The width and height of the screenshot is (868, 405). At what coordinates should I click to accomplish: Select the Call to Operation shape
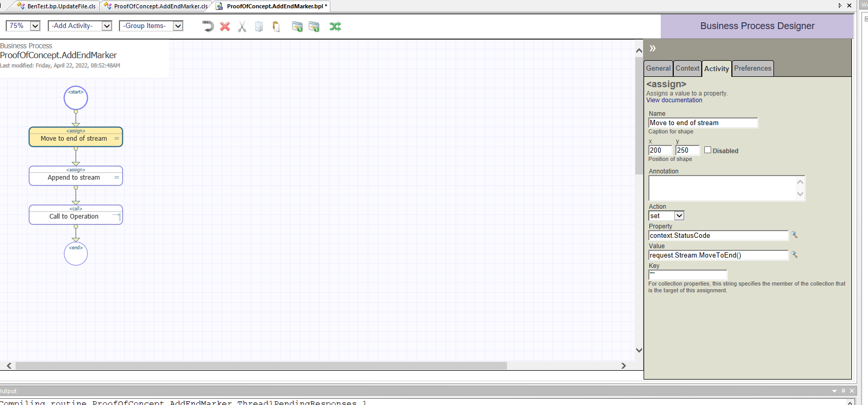tap(76, 215)
